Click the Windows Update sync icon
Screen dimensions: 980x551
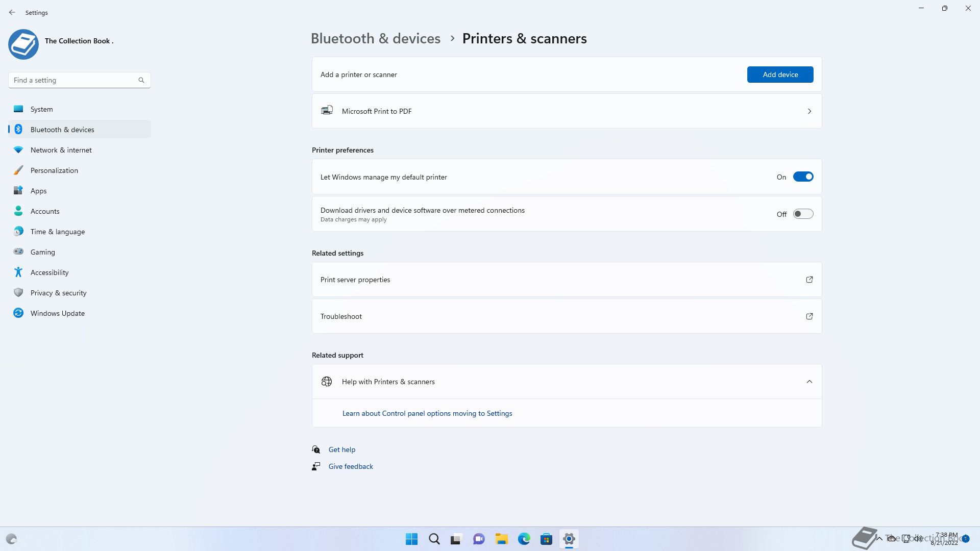(x=18, y=313)
